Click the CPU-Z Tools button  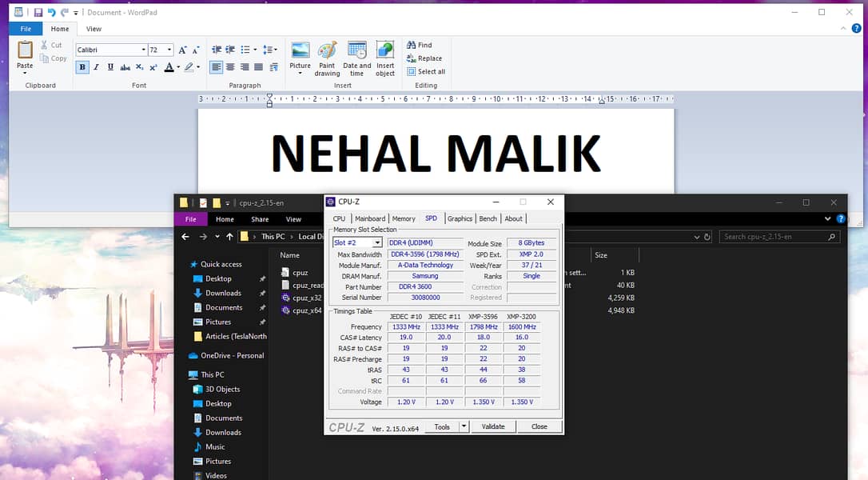click(442, 426)
